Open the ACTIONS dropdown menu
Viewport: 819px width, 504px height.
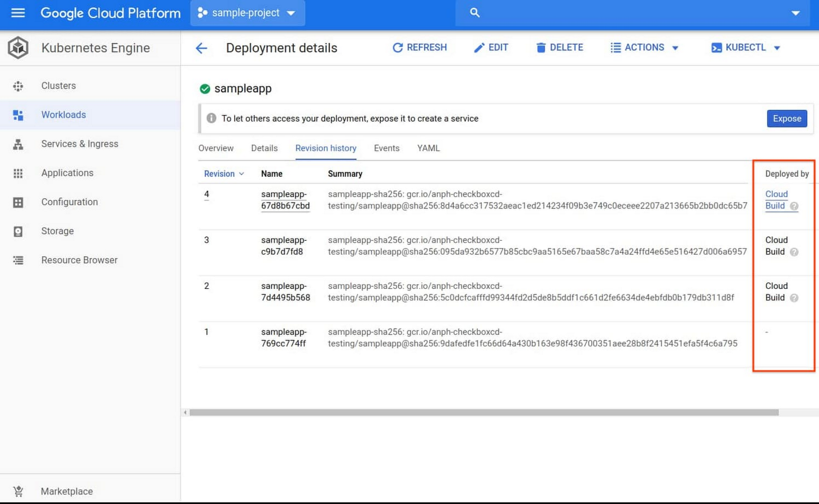(x=644, y=48)
